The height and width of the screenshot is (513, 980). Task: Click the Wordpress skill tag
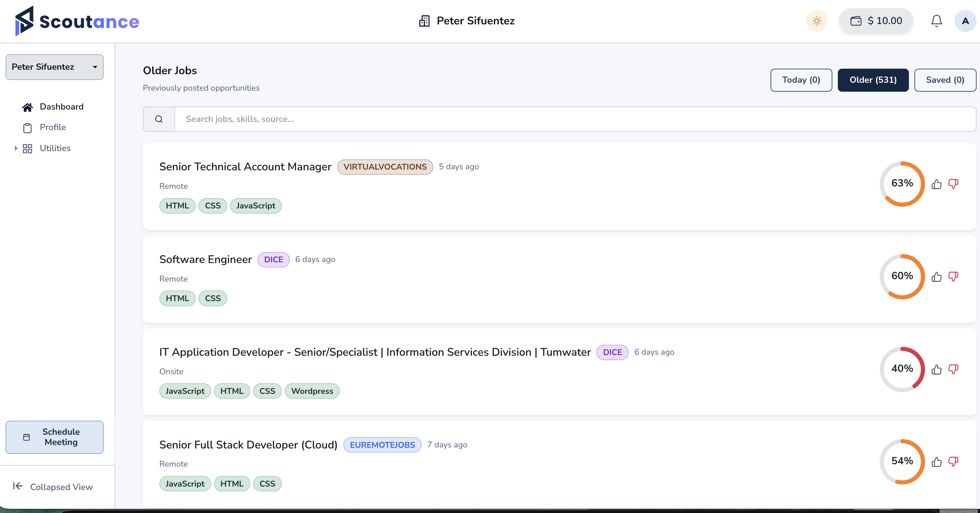point(312,391)
